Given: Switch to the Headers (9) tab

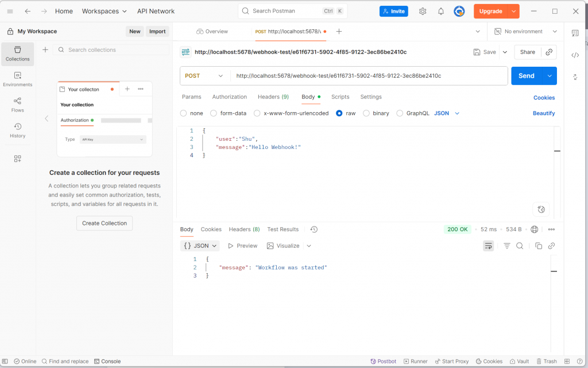Looking at the screenshot, I should click(x=273, y=97).
